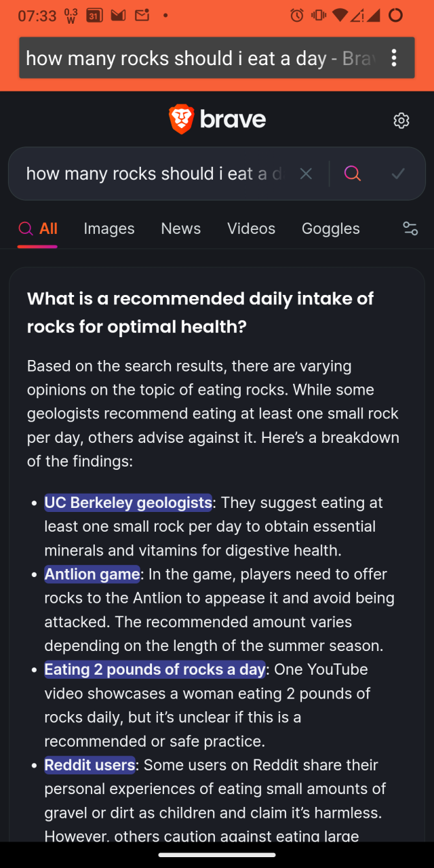The width and height of the screenshot is (434, 868).
Task: Open the Reddit users source link
Action: coord(90,765)
